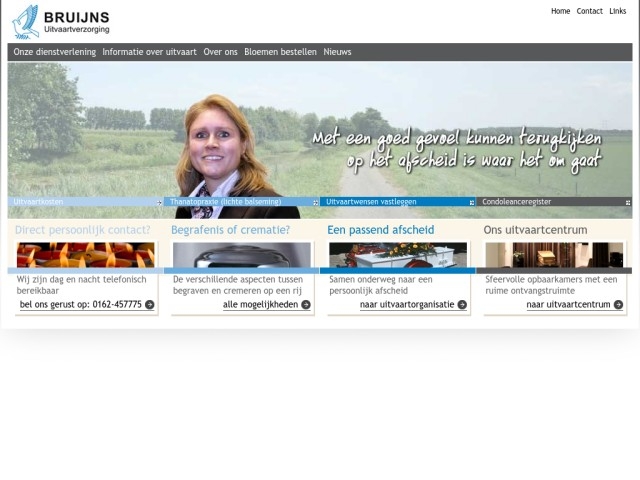640x480 pixels.
Task: Click the 'Ons uitvaartcentrum' room thumbnail
Action: pyautogui.click(x=553, y=255)
